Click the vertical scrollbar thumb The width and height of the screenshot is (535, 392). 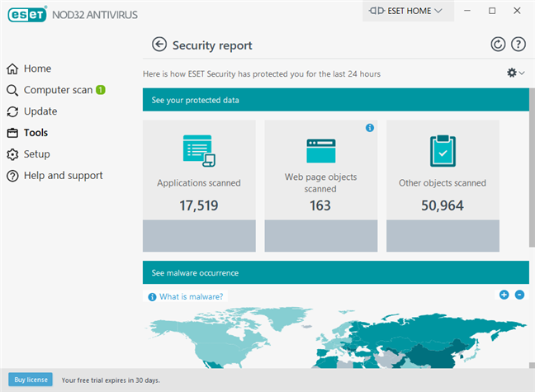(x=532, y=168)
